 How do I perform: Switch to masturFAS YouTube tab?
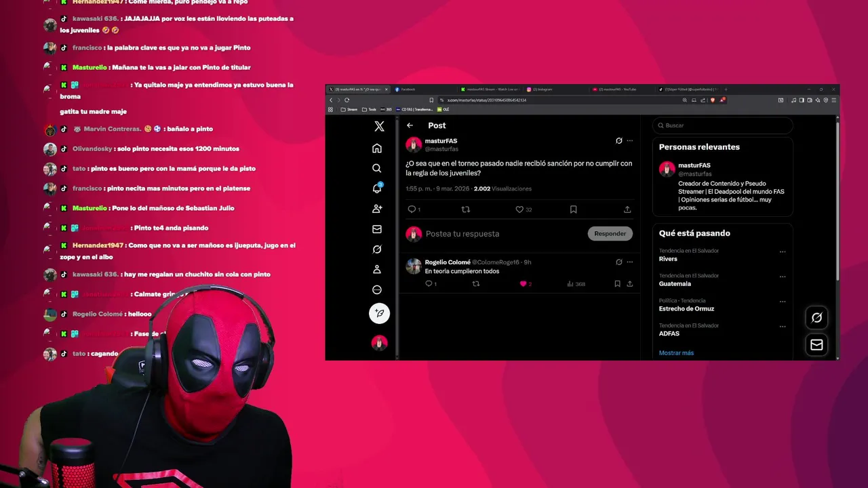click(x=621, y=89)
